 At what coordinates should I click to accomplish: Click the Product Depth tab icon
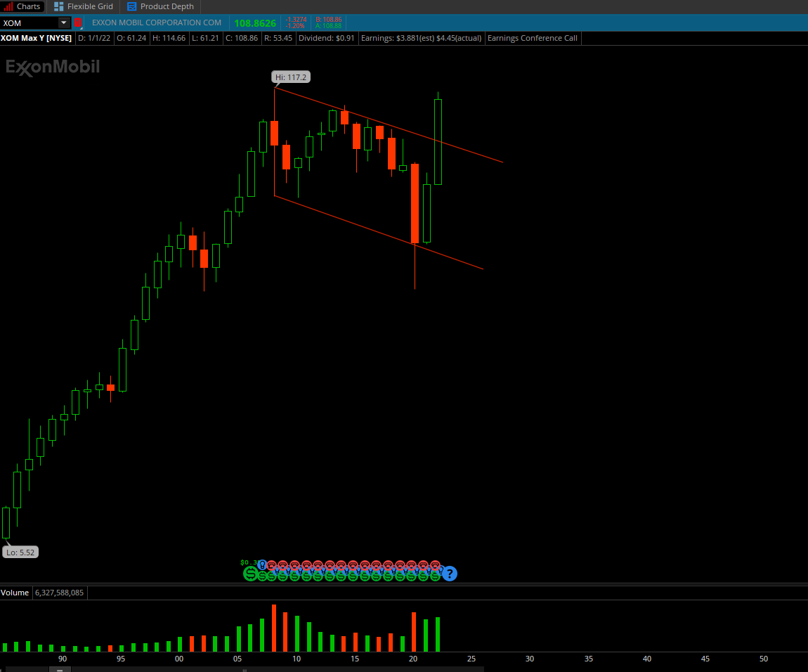click(x=131, y=6)
